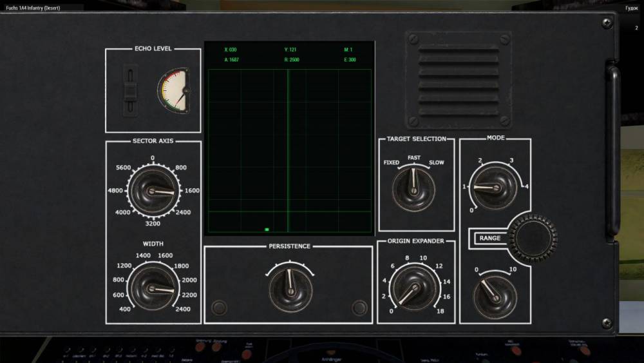
Task: Click the 3200 mark on Sector Axis
Action: click(x=153, y=224)
